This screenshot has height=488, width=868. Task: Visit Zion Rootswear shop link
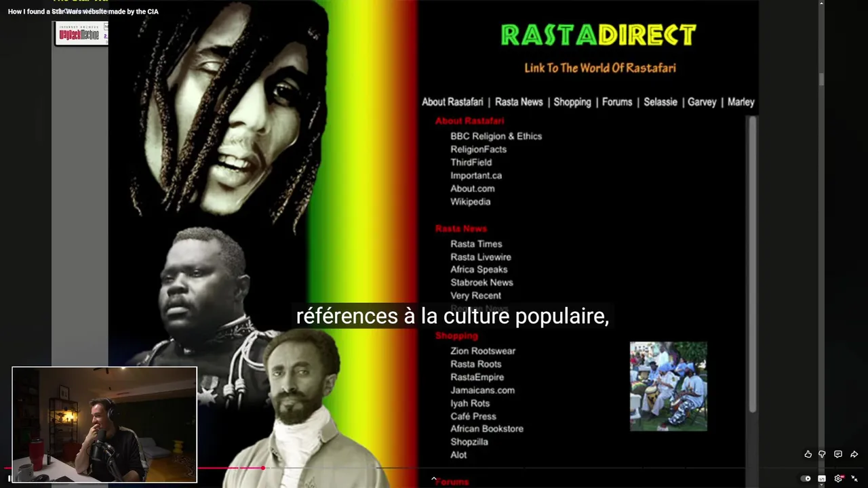coord(483,351)
